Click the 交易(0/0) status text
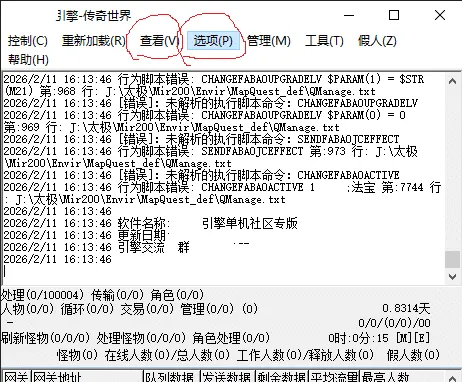462x382 pixels. (147, 309)
